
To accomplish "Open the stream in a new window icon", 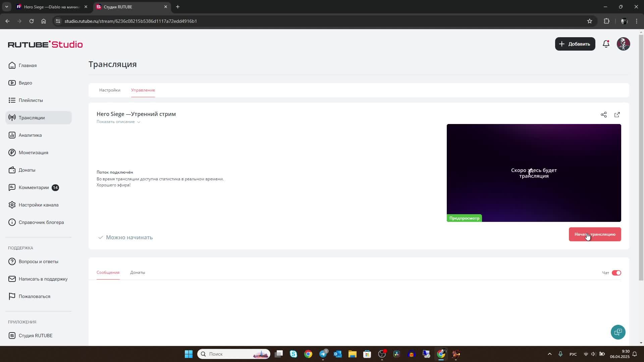I will [617, 115].
